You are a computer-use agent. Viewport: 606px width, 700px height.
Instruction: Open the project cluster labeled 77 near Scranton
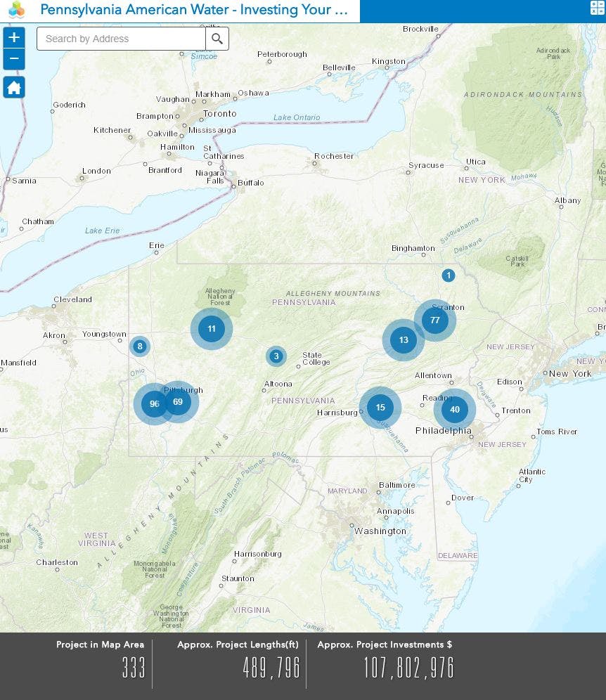tap(436, 320)
